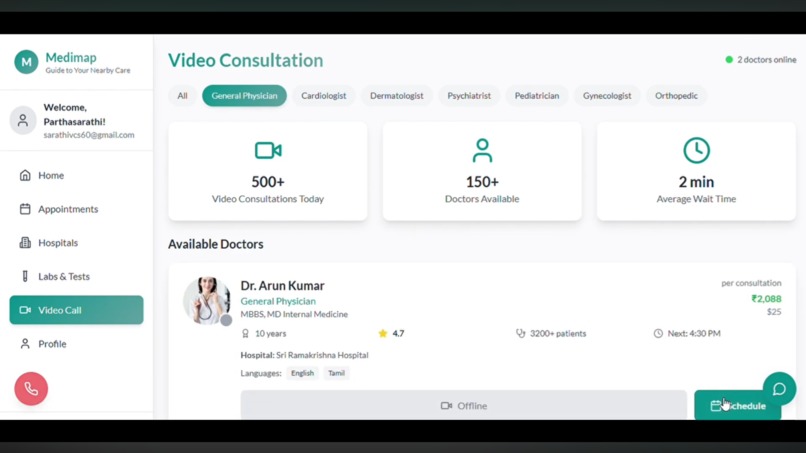The image size is (806, 453).
Task: Click the sarathivcs60@gmail.com email text
Action: pyautogui.click(x=89, y=135)
